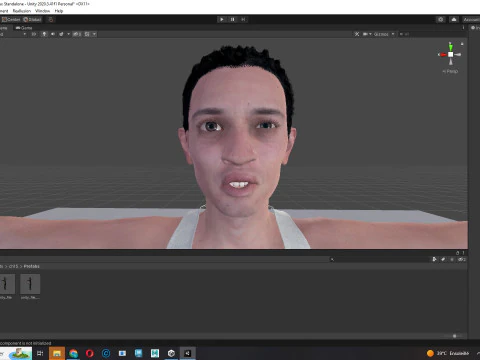The image size is (480, 360).
Task: Click the weather temperature widget in taskbar
Action: [x=448, y=353]
